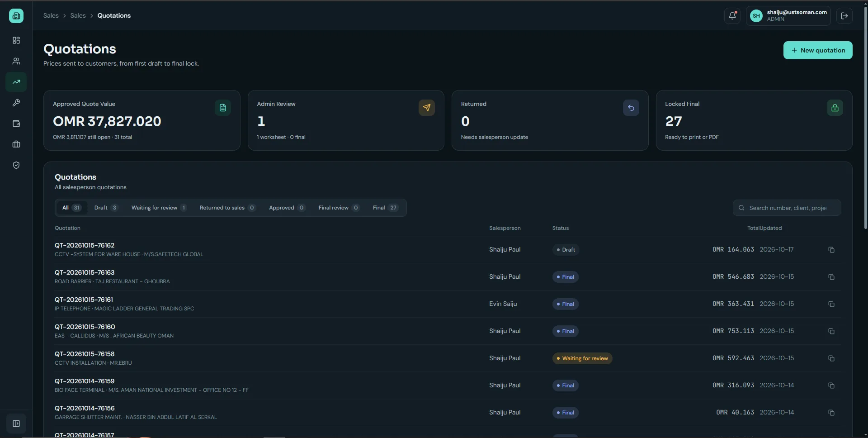Copy quotation QT-20261015-76161 via copy icon
The width and height of the screenshot is (868, 438).
831,304
